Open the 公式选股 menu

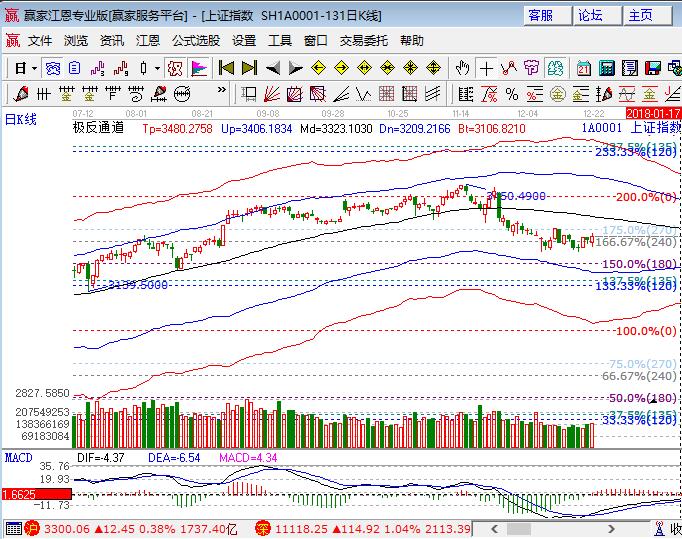195,41
